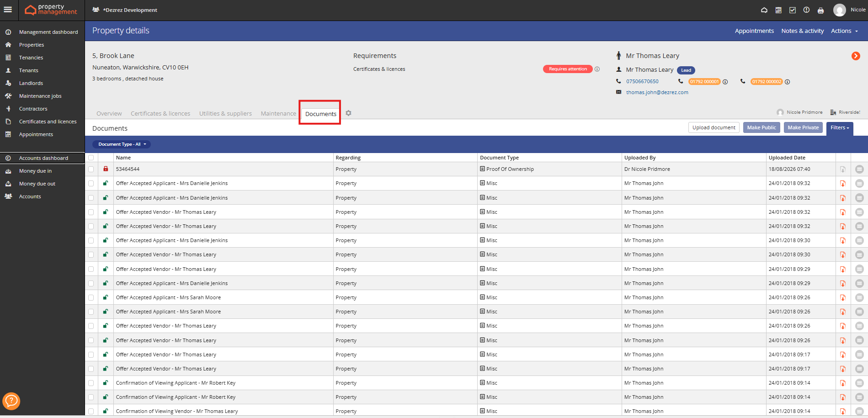Check the first Offer Accepted Applicant row

[x=91, y=183]
